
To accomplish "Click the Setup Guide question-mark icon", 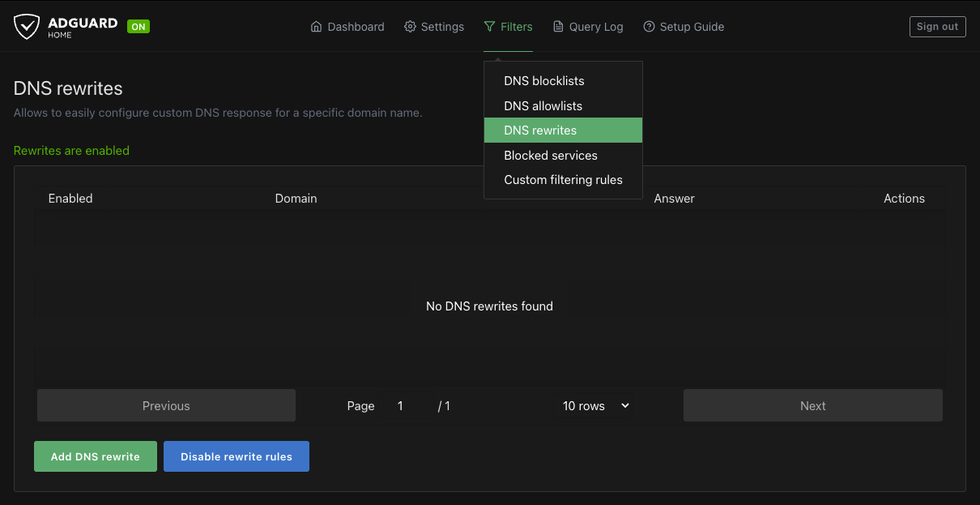I will [x=649, y=27].
